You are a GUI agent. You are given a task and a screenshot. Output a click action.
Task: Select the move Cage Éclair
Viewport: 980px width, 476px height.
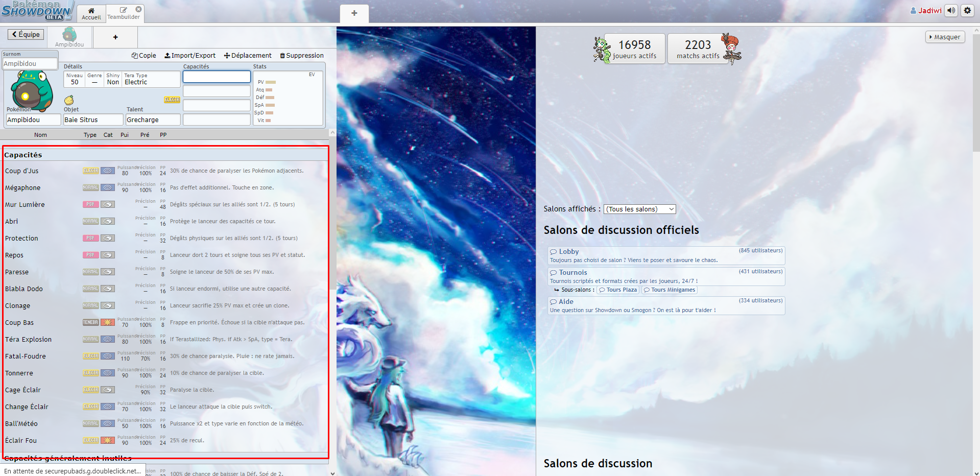click(x=165, y=390)
